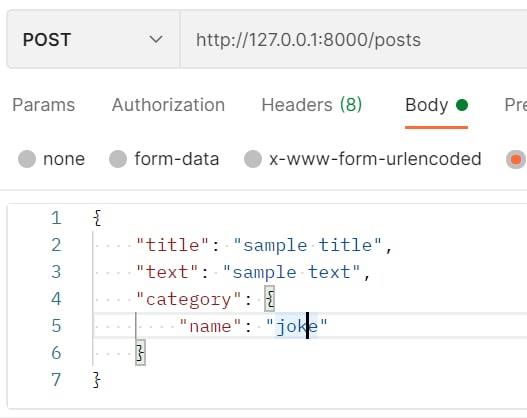Click the highlighted closing brace on line 6
Screen dimensions: 527x418
pos(140,352)
